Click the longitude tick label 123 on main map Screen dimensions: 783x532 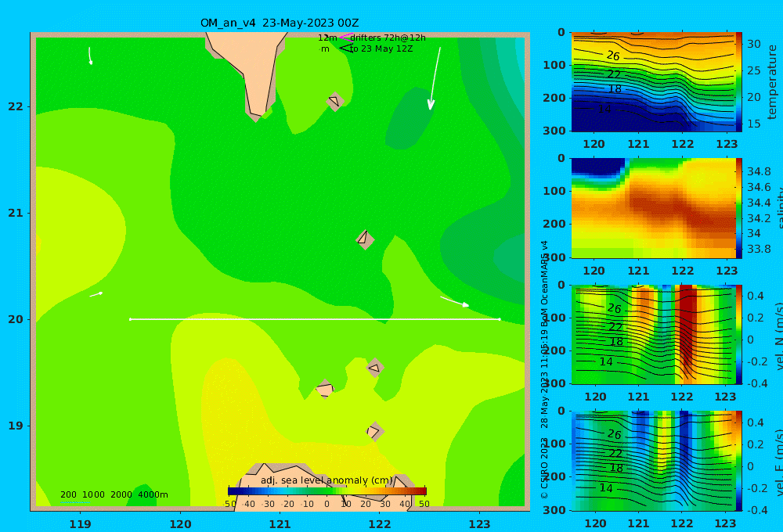click(x=480, y=524)
